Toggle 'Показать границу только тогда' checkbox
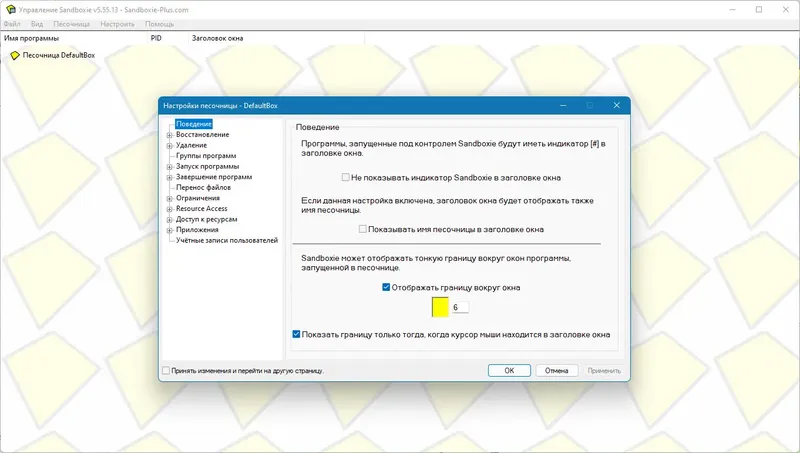The width and height of the screenshot is (800, 453). click(x=296, y=334)
